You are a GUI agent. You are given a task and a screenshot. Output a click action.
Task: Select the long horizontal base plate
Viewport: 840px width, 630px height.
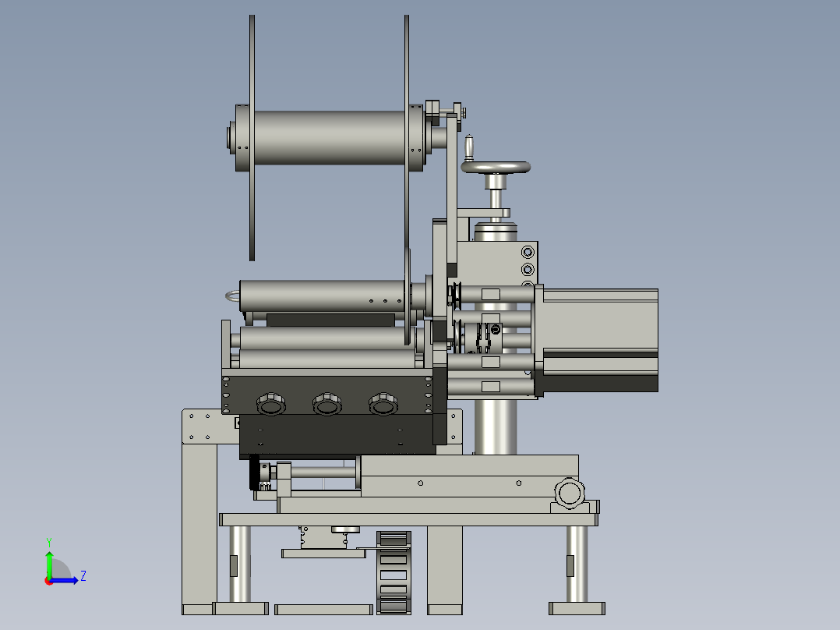point(409,519)
